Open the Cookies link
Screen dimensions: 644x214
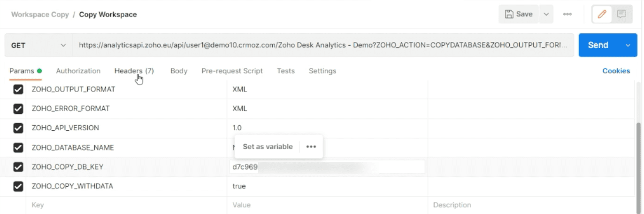[616, 71]
